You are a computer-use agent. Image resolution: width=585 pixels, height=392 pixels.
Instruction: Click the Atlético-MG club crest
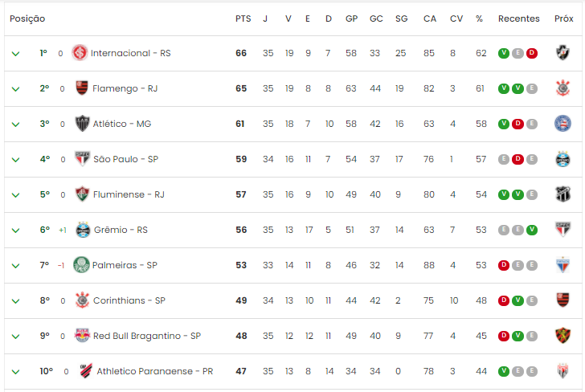[x=82, y=124]
